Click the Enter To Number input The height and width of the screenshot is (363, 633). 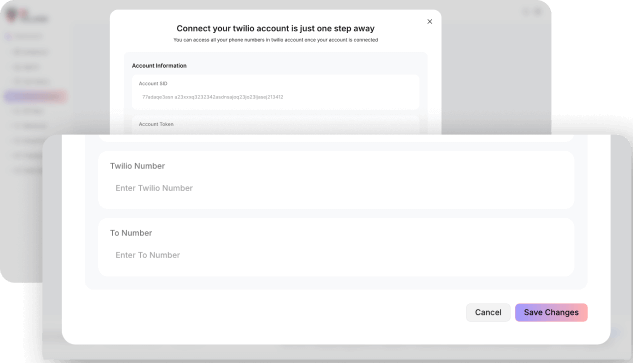336,255
